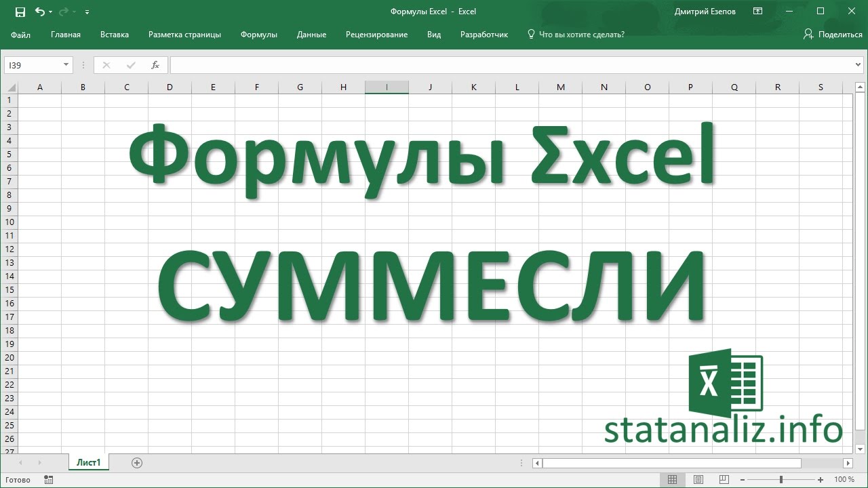Click the Ribbon Display Options icon

(x=757, y=12)
